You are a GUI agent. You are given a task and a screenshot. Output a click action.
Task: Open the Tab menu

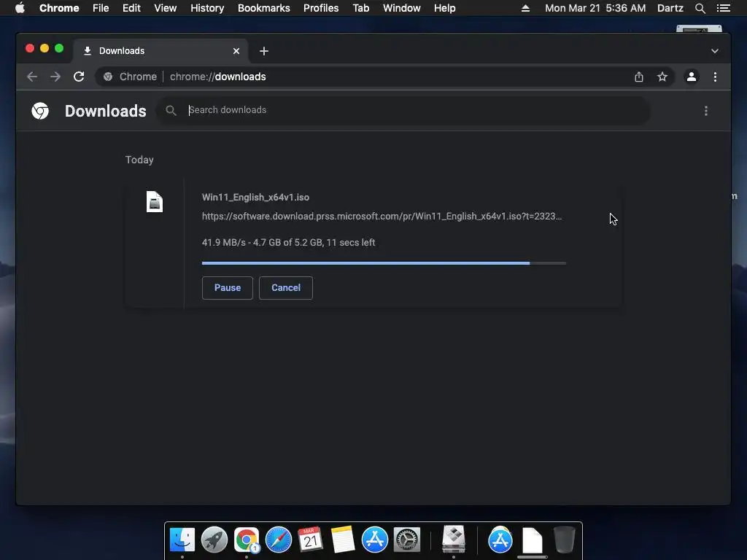(360, 8)
